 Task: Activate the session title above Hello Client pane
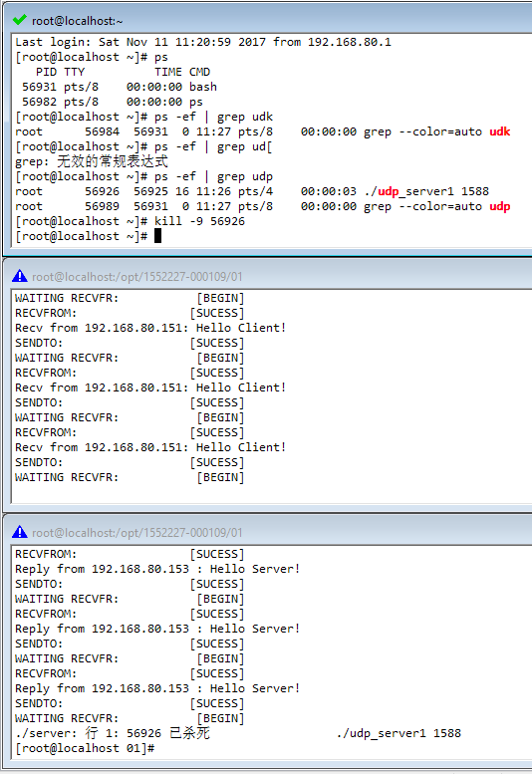click(137, 277)
